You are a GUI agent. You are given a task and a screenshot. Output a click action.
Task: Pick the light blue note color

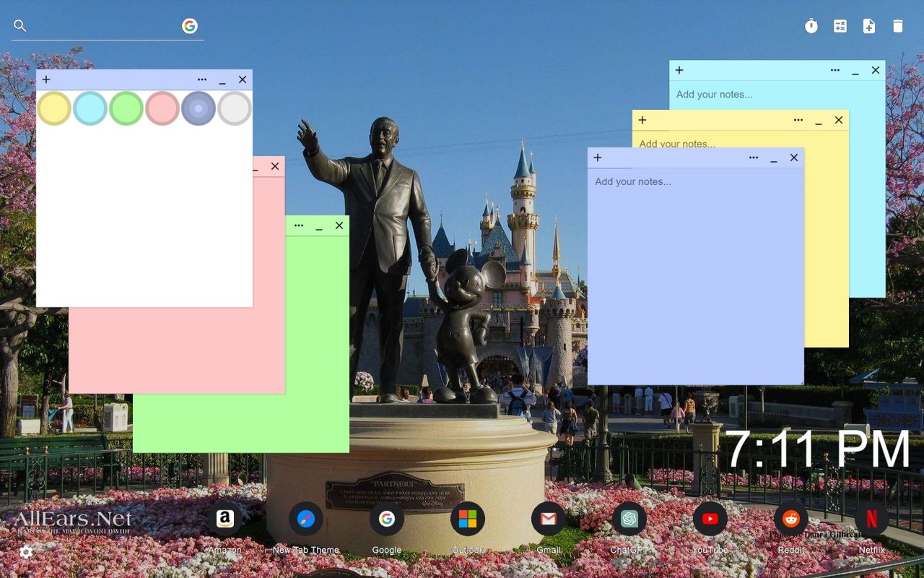[90, 108]
